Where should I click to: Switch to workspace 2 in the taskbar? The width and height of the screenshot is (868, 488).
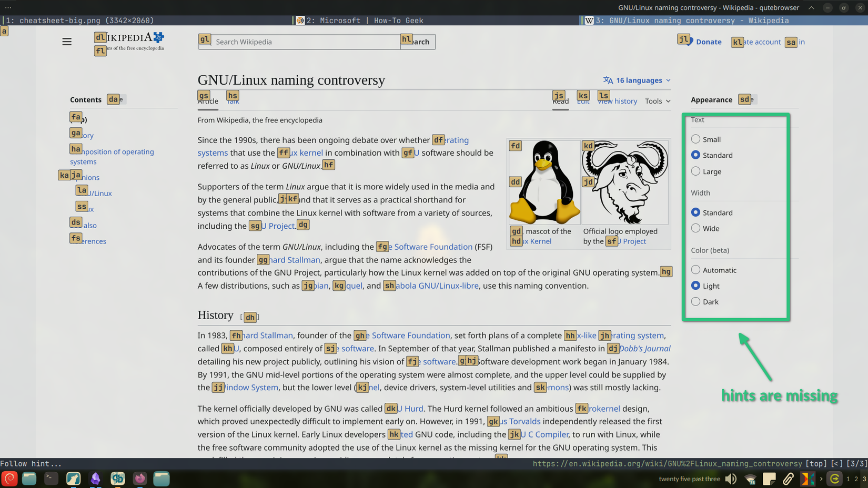pyautogui.click(x=856, y=479)
